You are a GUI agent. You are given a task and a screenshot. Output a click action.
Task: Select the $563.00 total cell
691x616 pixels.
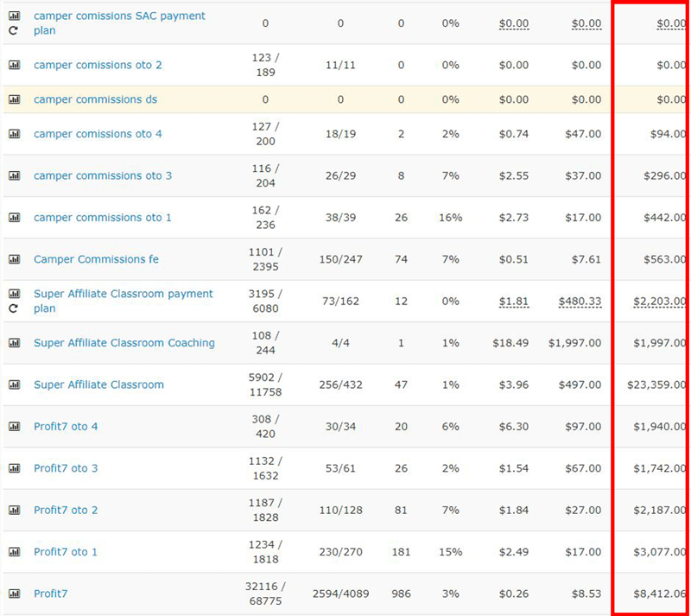664,259
